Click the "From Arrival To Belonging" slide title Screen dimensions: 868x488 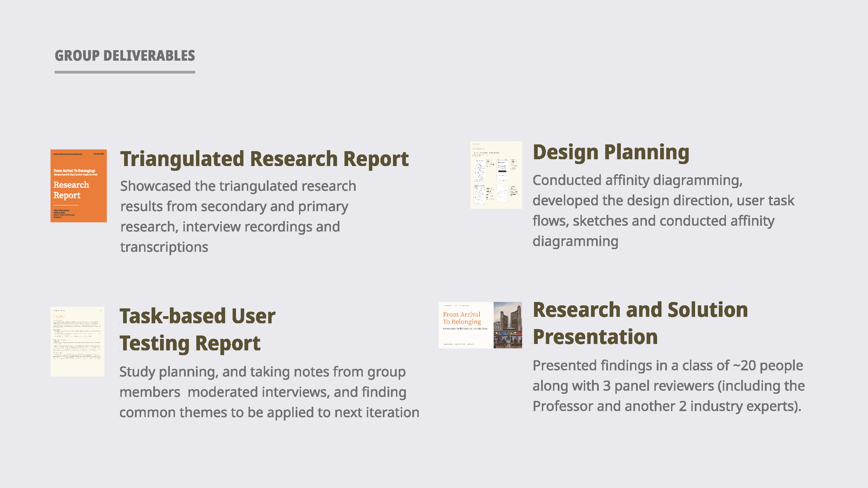(461, 318)
